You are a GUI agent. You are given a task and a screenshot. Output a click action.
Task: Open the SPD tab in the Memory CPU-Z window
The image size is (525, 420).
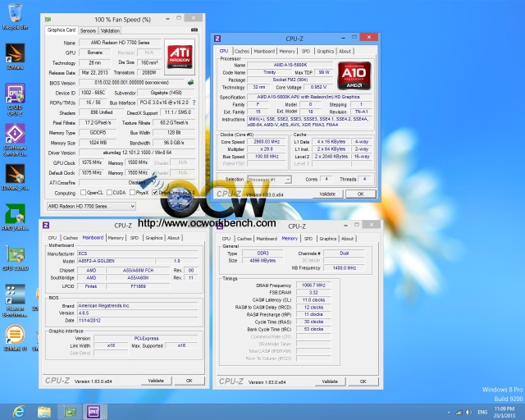[308, 239]
